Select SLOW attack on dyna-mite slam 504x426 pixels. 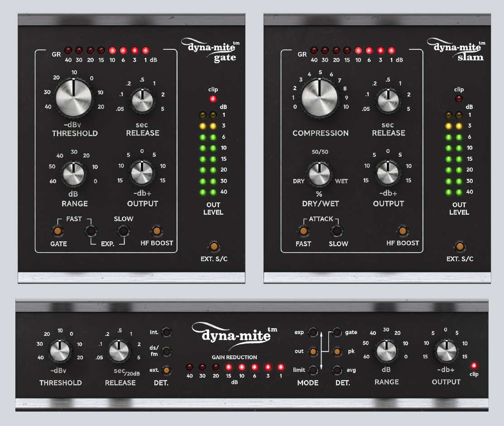tap(336, 231)
